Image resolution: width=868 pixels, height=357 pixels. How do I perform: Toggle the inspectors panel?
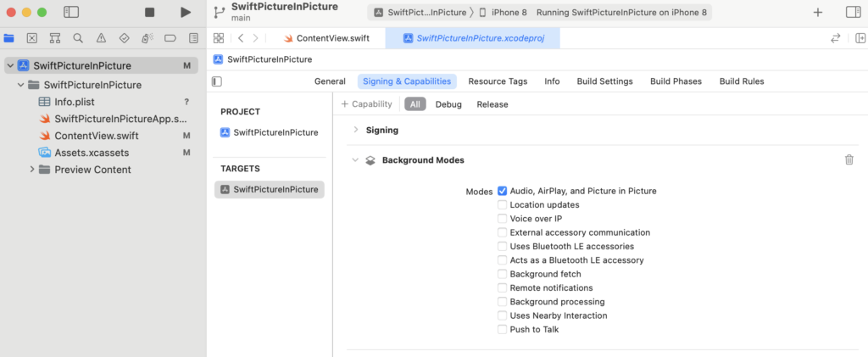854,12
